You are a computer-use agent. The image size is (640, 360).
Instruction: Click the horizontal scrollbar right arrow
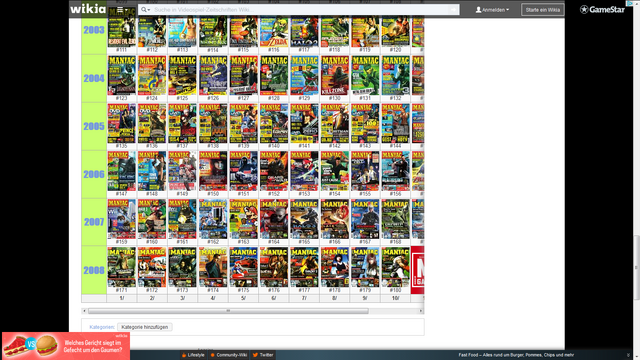(x=421, y=311)
